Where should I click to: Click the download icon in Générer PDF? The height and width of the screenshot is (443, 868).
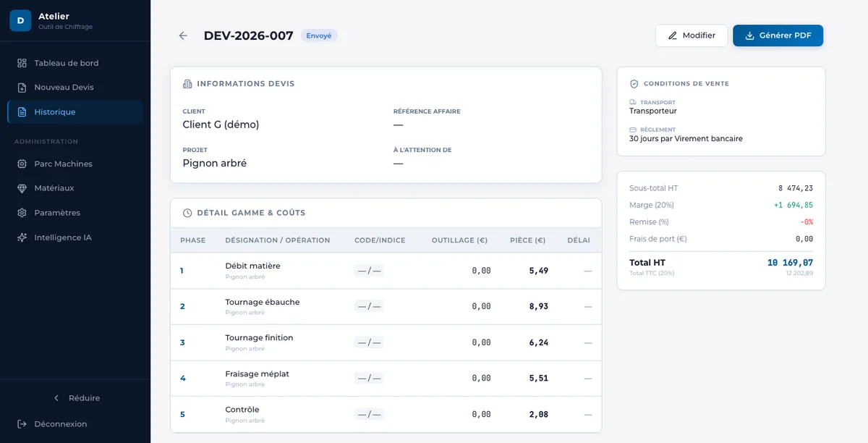749,35
